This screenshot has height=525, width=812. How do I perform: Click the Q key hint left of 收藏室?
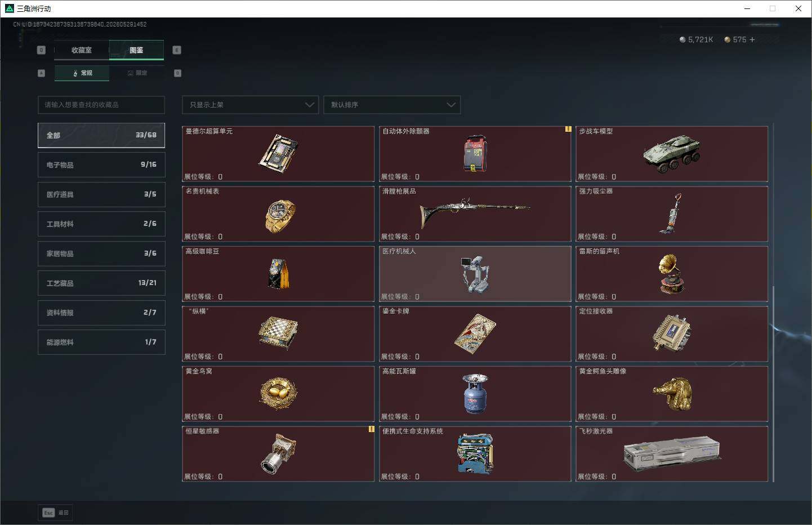point(41,50)
